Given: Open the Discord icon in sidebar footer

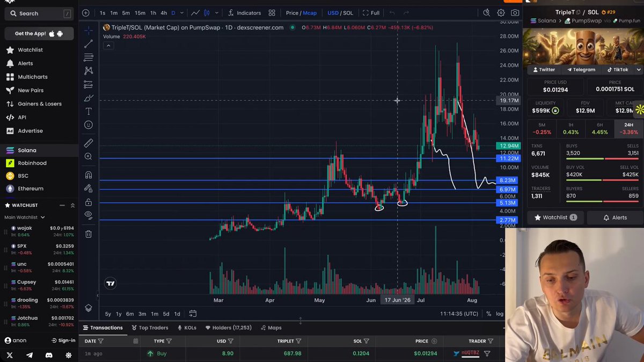Looking at the screenshot, I should click(49, 355).
